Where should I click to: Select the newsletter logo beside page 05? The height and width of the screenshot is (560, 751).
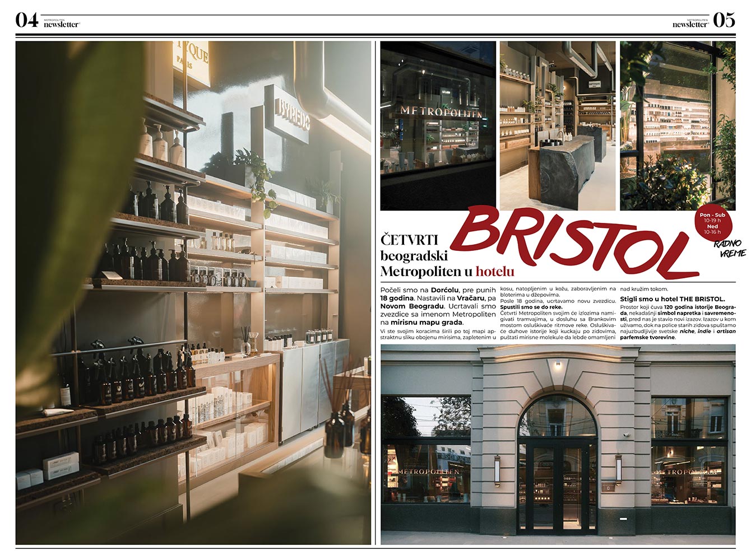[690, 23]
